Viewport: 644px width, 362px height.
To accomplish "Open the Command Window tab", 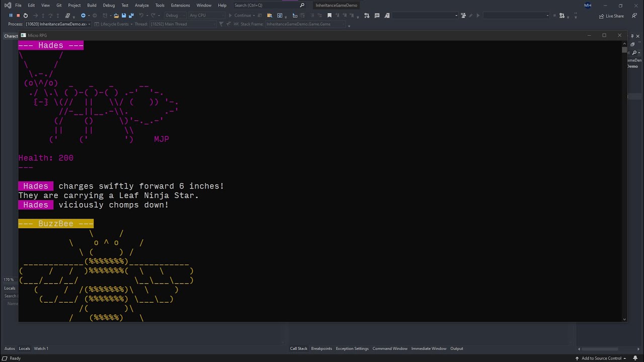I will coord(390,348).
